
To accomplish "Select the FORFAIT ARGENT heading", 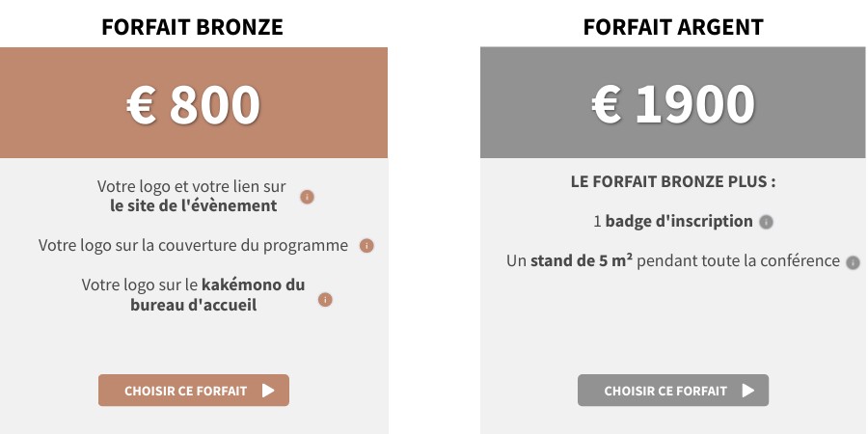I will [x=673, y=27].
